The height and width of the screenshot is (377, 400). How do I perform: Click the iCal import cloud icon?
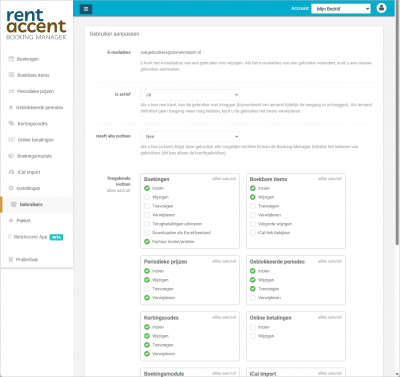11,172
